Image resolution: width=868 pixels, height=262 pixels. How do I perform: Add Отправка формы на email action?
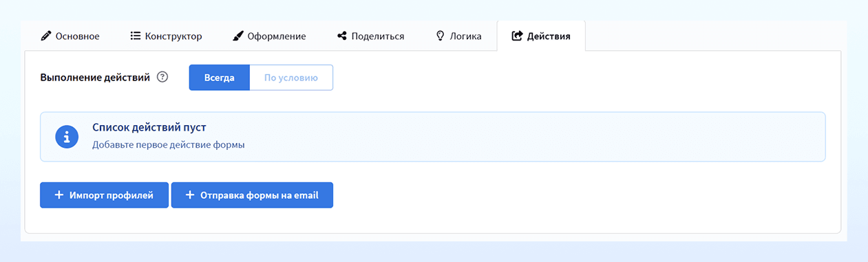[252, 195]
